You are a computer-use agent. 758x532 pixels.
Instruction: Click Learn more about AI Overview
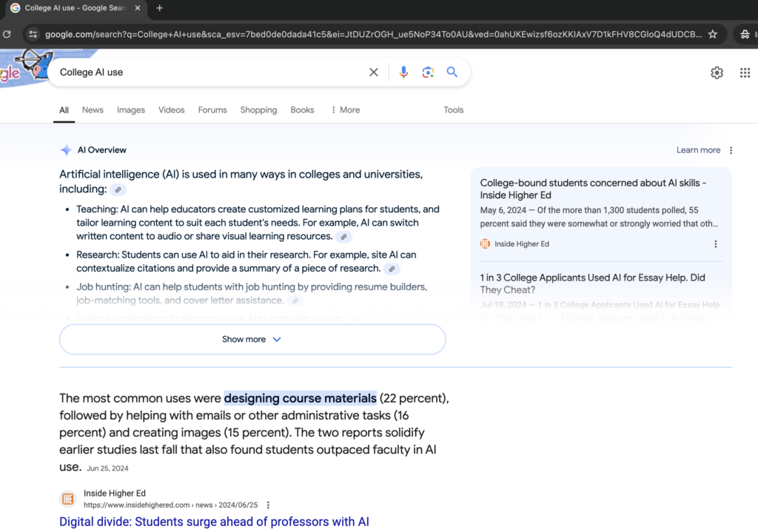(698, 150)
